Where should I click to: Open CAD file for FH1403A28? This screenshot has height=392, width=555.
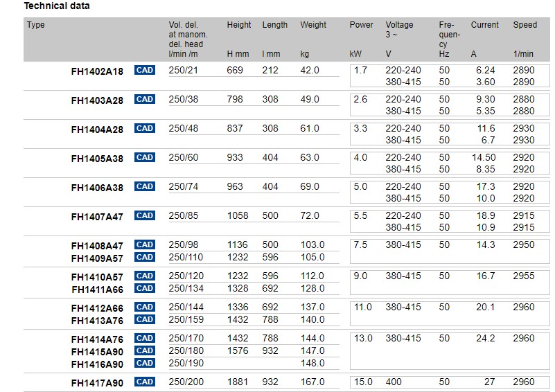[x=145, y=99]
